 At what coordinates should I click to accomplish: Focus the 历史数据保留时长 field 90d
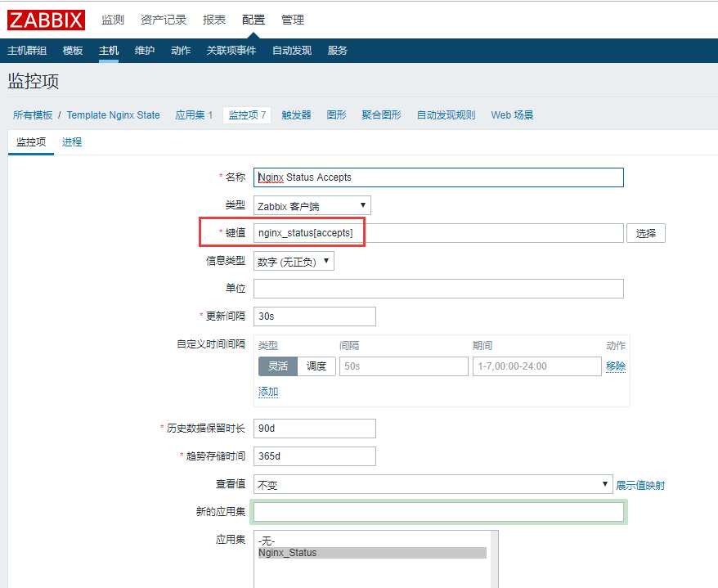tap(315, 429)
